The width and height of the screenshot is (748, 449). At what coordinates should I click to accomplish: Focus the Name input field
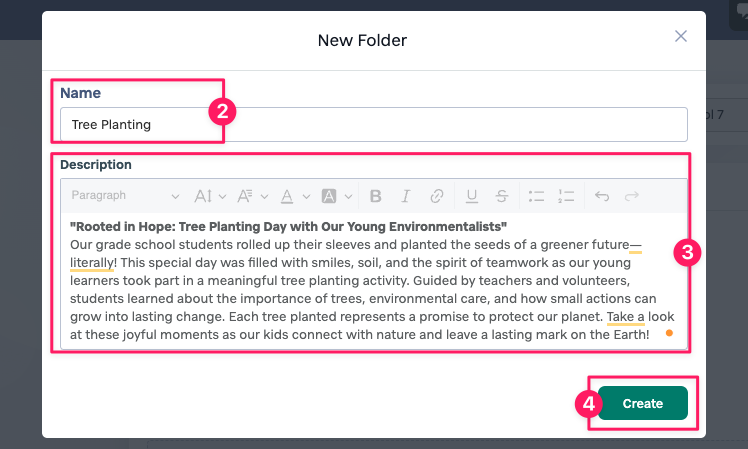374,125
